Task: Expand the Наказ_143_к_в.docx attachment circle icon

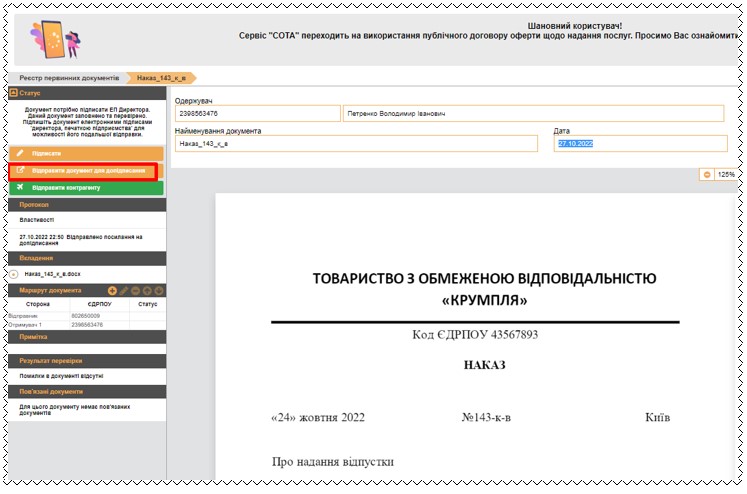Action: tap(14, 274)
